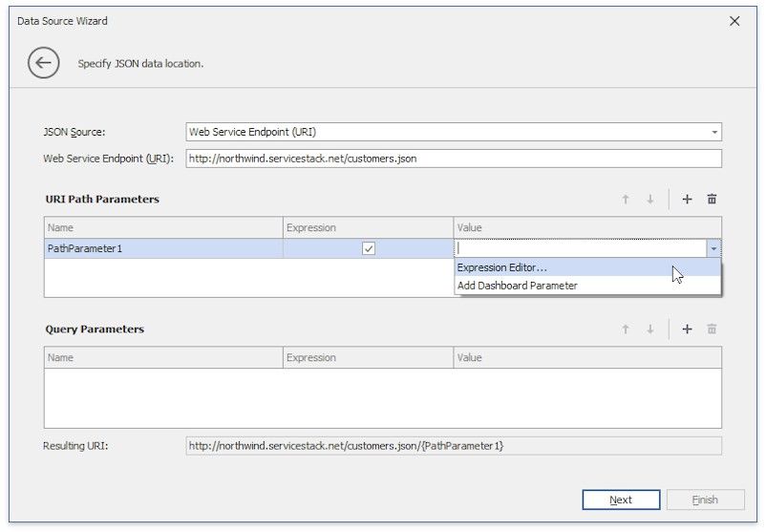
Task: Add a new query parameter
Action: [687, 330]
